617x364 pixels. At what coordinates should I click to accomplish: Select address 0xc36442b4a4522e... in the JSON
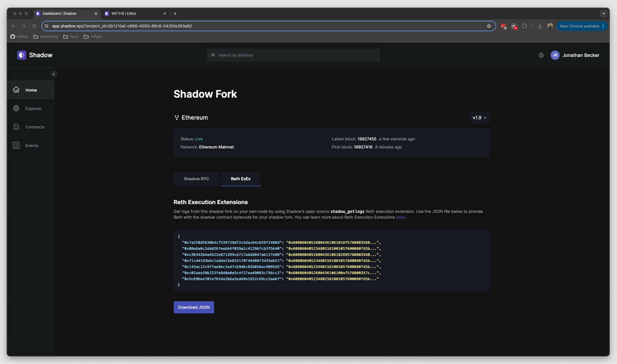232,255
